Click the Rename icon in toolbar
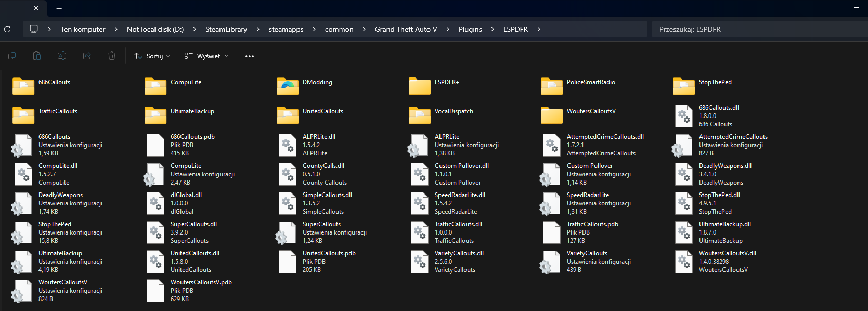 (62, 56)
